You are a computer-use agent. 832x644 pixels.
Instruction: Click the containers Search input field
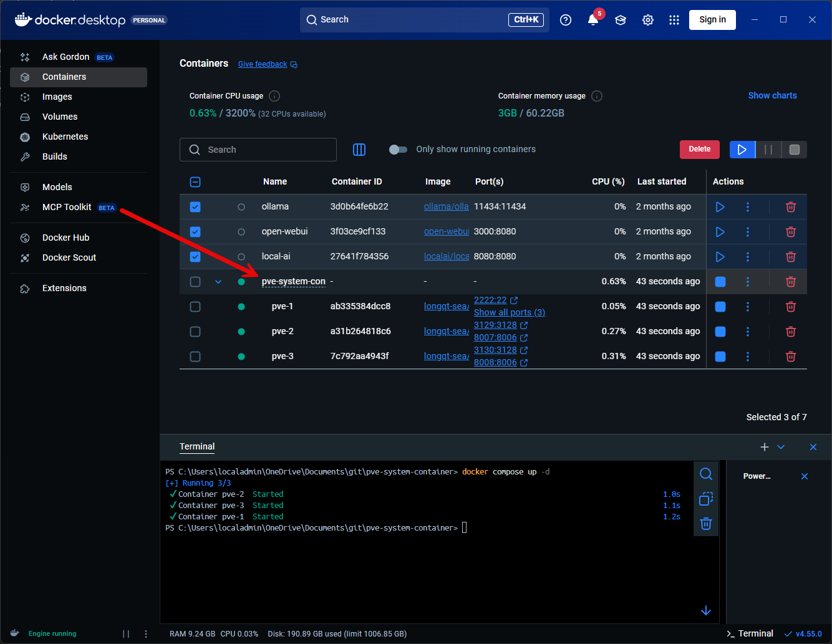click(258, 150)
